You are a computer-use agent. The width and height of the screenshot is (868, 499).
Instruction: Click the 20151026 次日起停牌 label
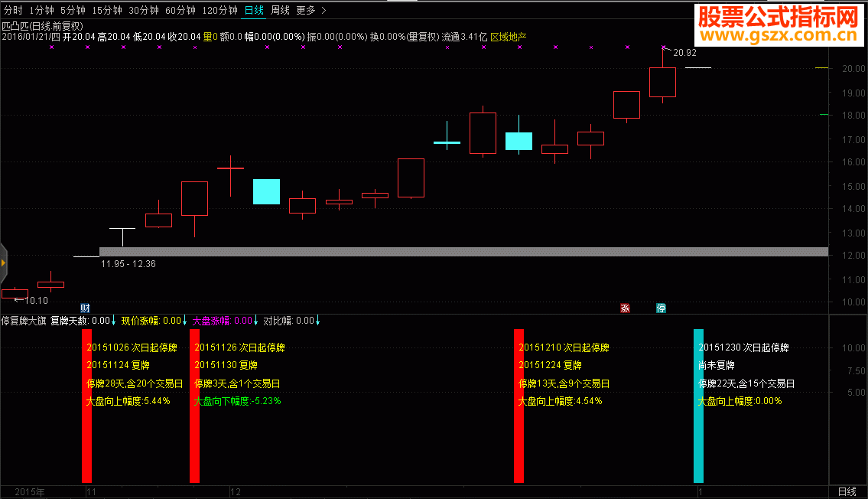(x=132, y=347)
